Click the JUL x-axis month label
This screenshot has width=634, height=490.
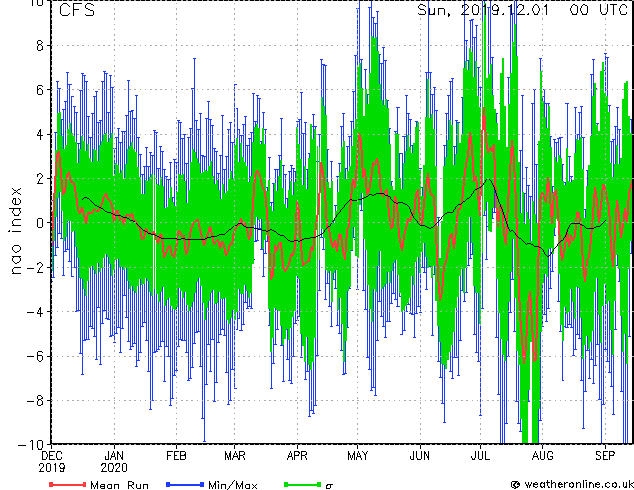[x=480, y=456]
